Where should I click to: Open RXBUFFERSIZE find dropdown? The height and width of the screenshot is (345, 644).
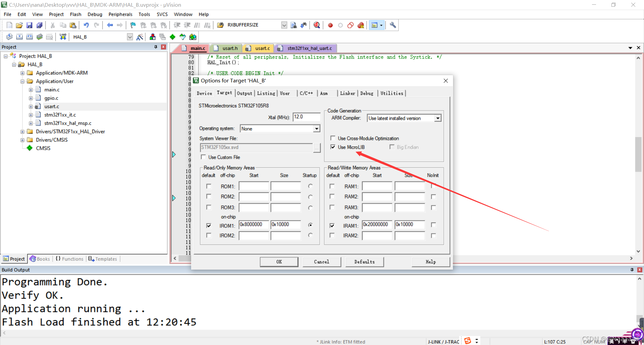284,25
